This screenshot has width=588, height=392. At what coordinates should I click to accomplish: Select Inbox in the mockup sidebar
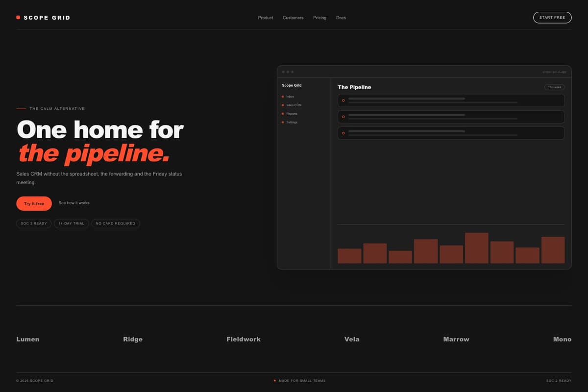290,97
